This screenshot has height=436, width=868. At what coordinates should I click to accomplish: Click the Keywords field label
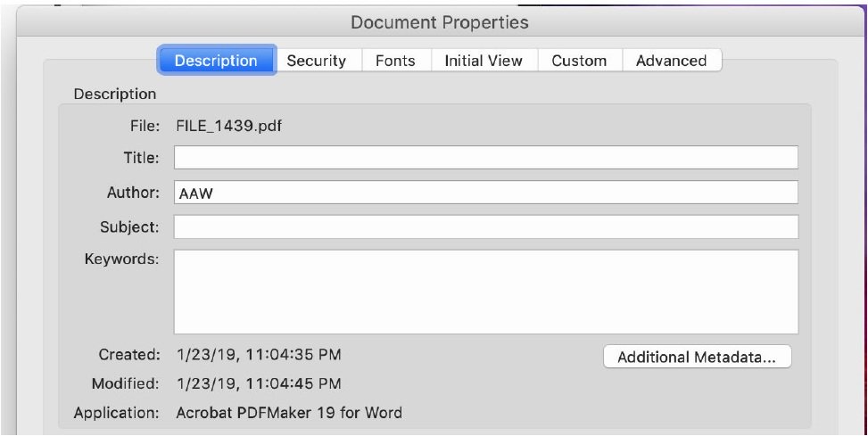(121, 259)
